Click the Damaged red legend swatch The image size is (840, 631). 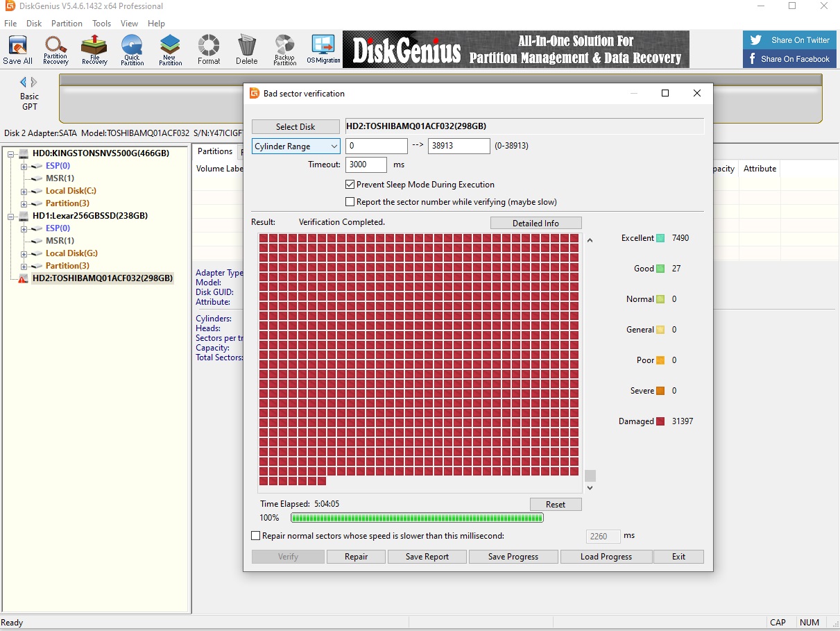[660, 421]
